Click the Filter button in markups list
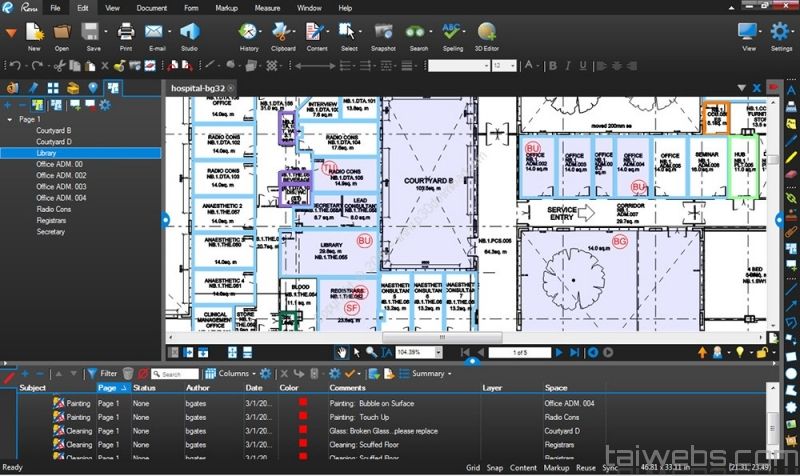 click(x=102, y=374)
